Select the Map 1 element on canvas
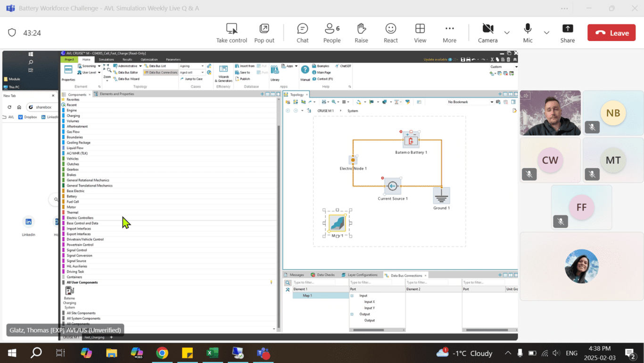Viewport: 644px width, 363px height. point(337,223)
